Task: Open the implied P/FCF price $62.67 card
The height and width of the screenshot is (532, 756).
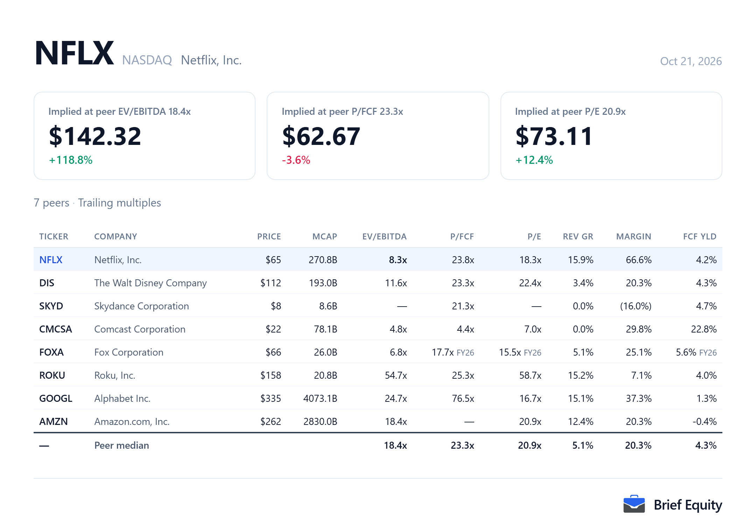Action: pos(378,136)
